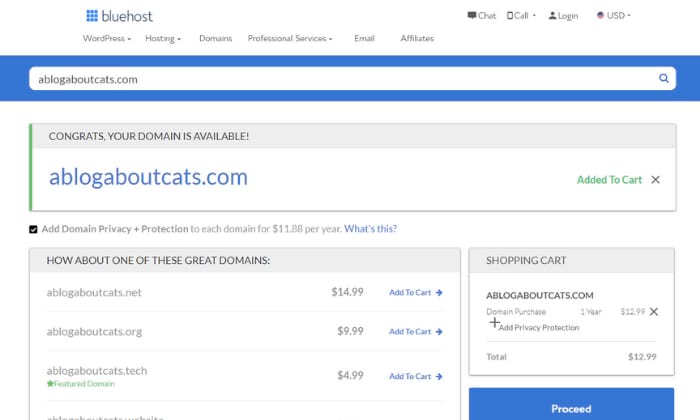Screen dimensions: 700x420
Task: Open the Chat support link
Action: (x=481, y=16)
